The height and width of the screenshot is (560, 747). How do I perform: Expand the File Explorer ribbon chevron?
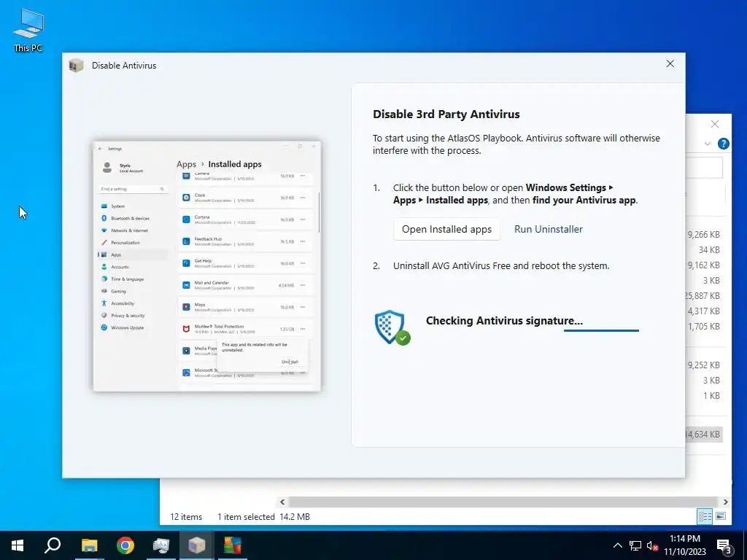[708, 144]
